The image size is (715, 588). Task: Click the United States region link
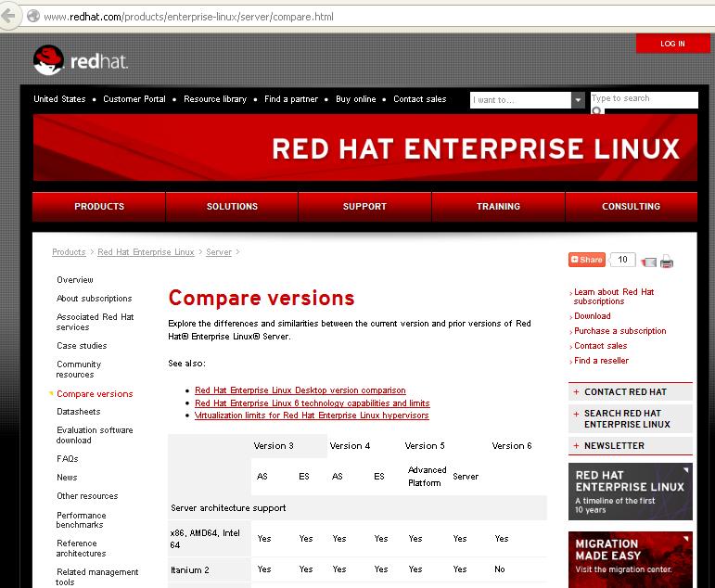(x=59, y=99)
